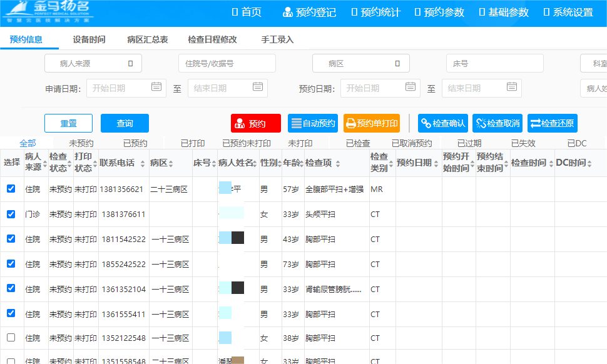The image size is (607, 364).
Task: Switch to 检查日程修改 tab
Action: (x=212, y=39)
